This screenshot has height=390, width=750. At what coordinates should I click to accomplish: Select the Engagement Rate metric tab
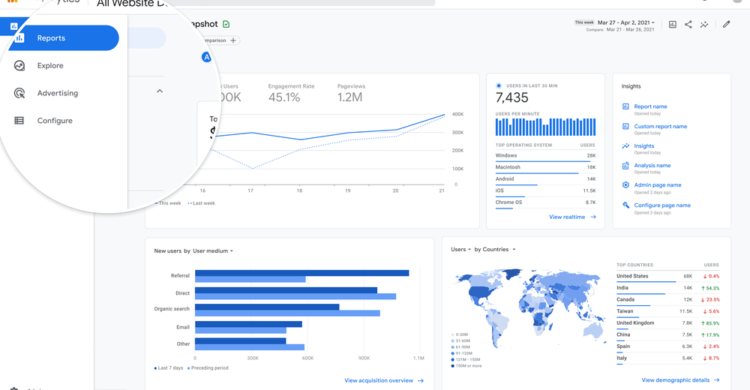(x=291, y=93)
